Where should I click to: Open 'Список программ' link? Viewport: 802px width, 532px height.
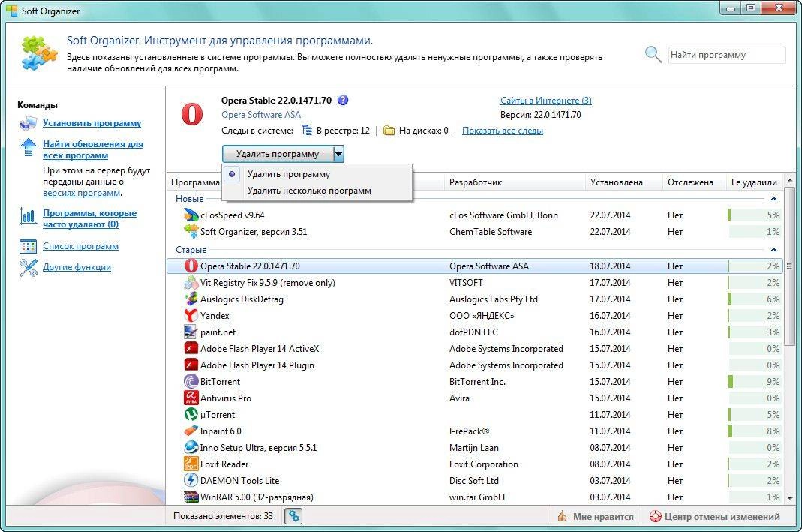pos(80,246)
